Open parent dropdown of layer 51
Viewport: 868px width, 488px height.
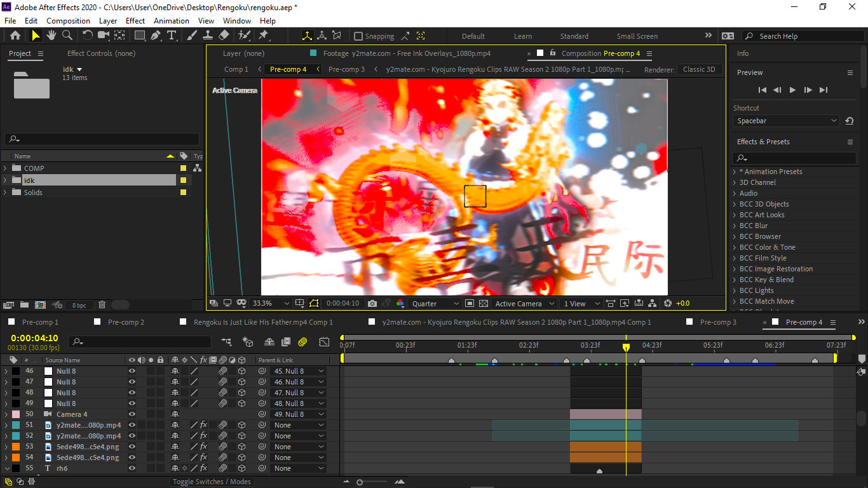(299, 425)
